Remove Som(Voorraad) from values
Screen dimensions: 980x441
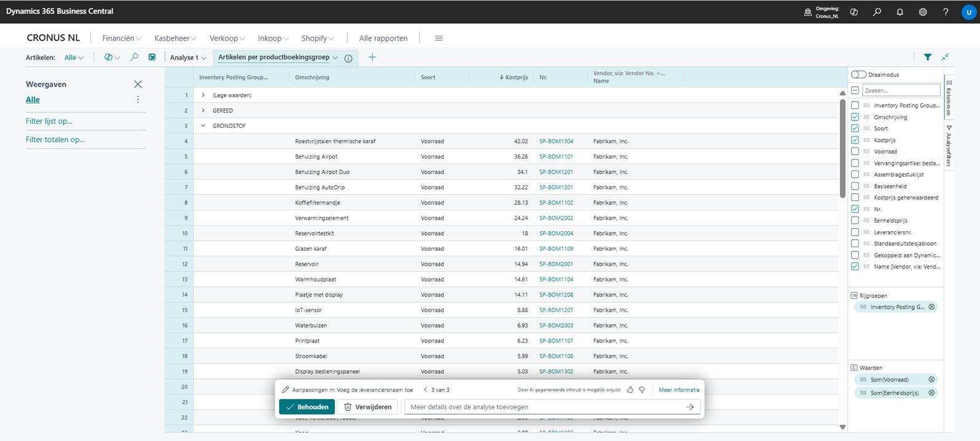(x=931, y=379)
